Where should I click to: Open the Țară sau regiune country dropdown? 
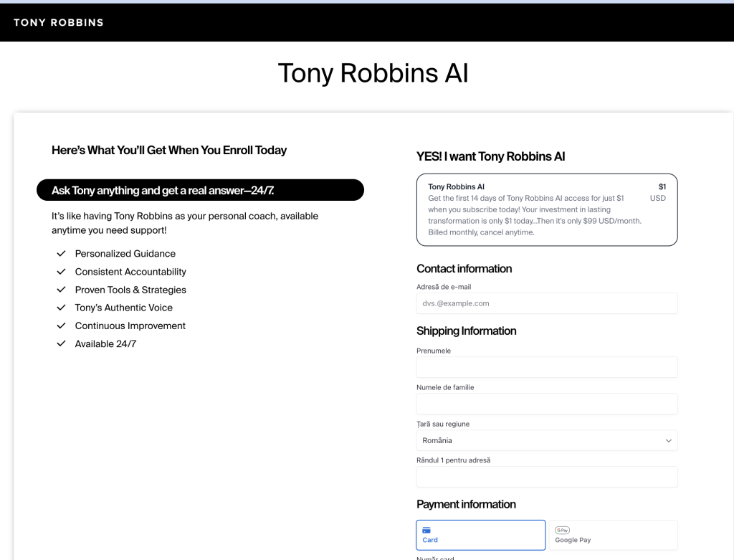point(547,440)
